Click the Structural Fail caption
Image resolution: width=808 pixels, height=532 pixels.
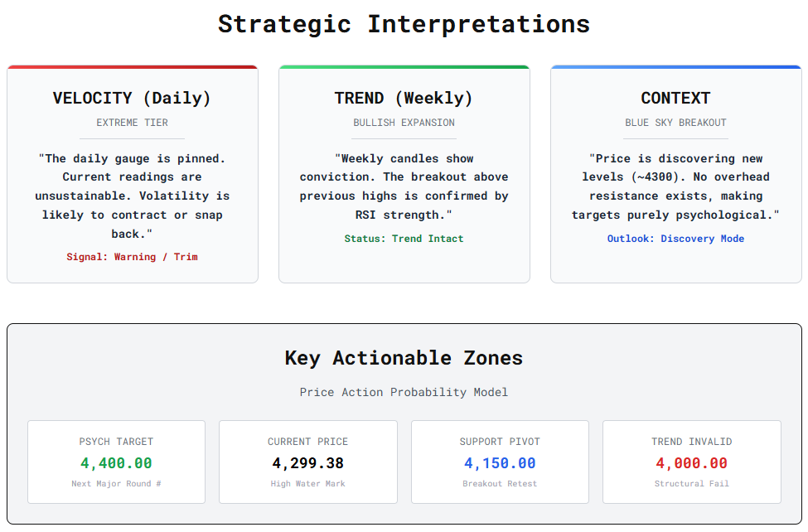pos(691,484)
